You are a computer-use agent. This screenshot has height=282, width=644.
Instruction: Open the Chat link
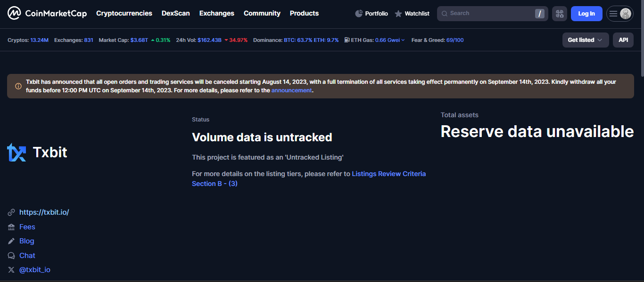pyautogui.click(x=27, y=256)
